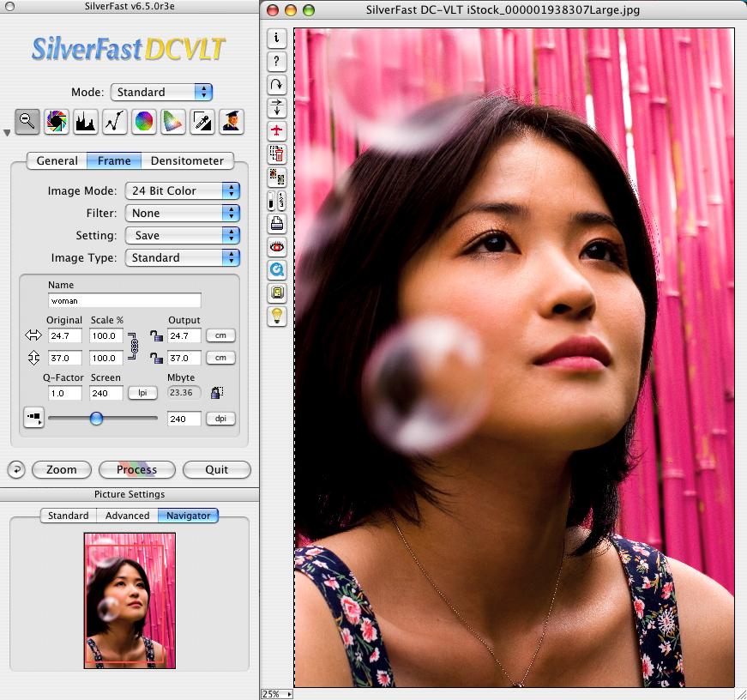Click the rotate image arrow icon

point(277,85)
